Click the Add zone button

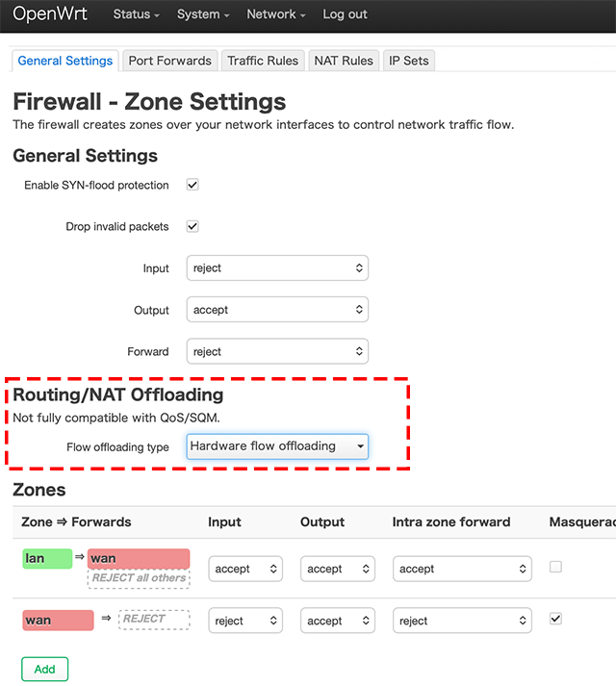44,669
